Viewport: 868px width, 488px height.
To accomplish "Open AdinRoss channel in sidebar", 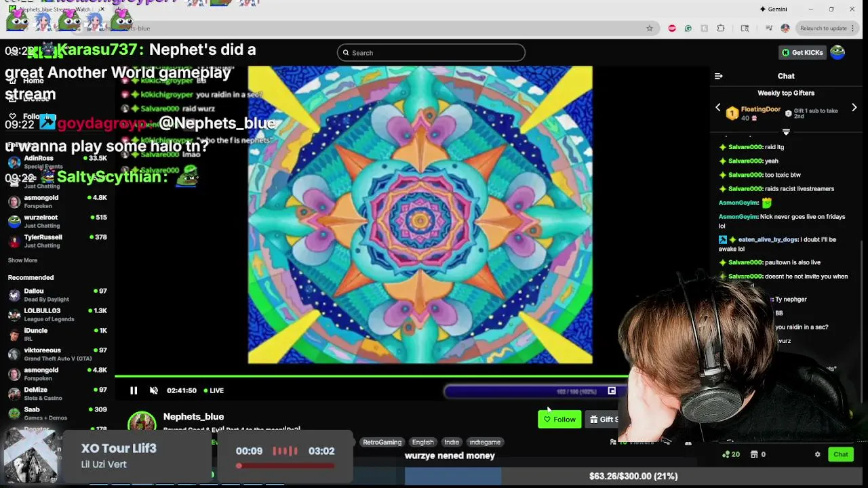I will [x=58, y=162].
